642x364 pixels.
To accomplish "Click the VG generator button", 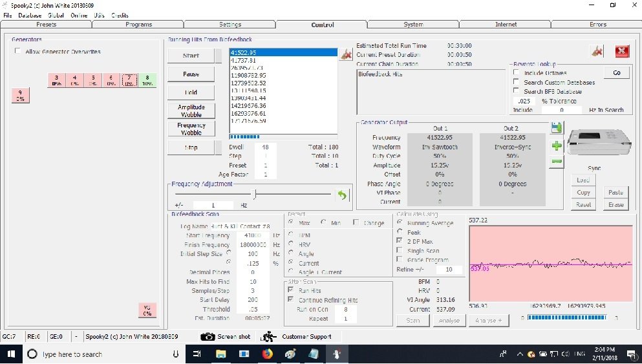I will coord(147,310).
